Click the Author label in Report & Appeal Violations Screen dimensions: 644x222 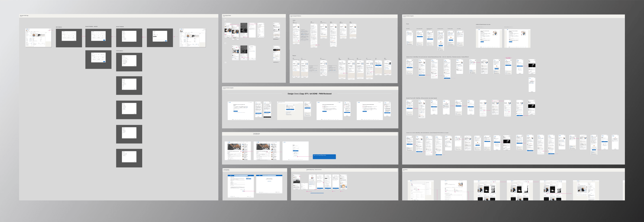point(294,20)
